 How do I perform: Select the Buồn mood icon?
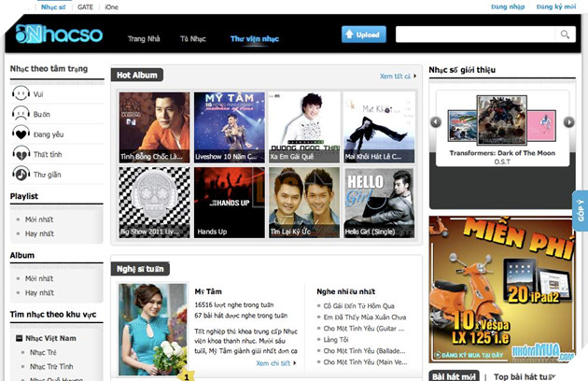[21, 114]
